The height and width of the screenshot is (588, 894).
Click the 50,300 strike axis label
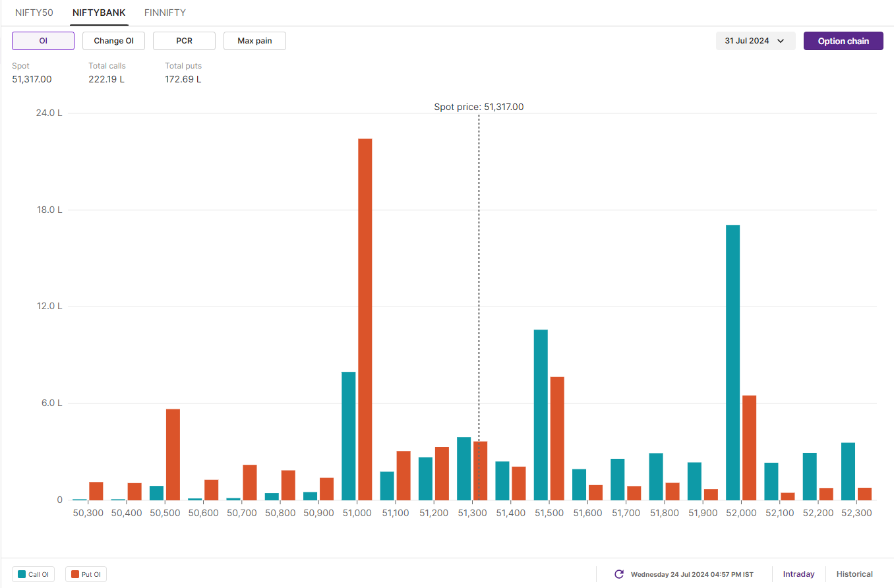tap(88, 513)
